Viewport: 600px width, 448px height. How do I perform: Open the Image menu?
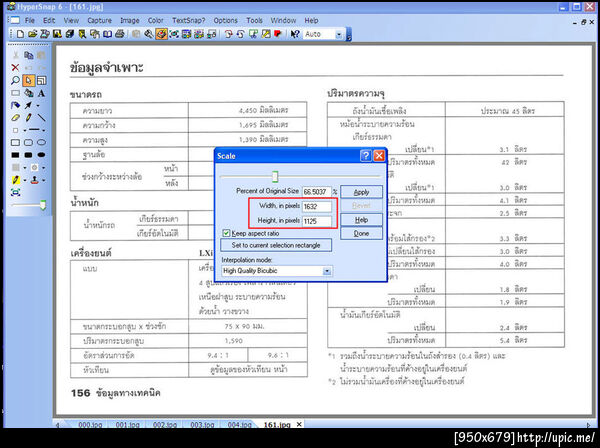coord(130,21)
